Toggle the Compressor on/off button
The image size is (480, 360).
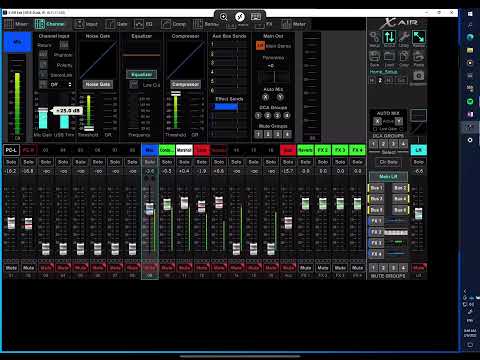[186, 84]
